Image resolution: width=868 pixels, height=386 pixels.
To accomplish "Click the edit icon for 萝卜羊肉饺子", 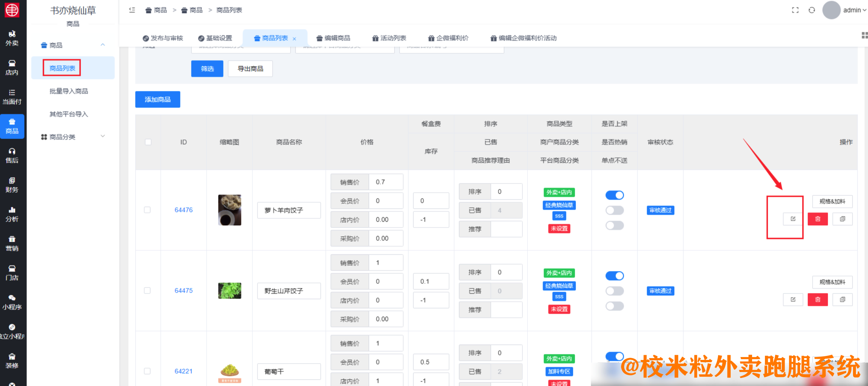I will (x=793, y=219).
